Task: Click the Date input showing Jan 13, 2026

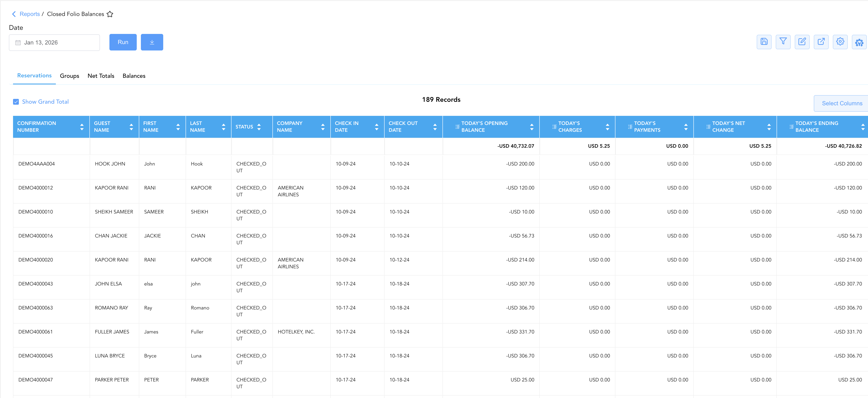Action: [x=54, y=43]
